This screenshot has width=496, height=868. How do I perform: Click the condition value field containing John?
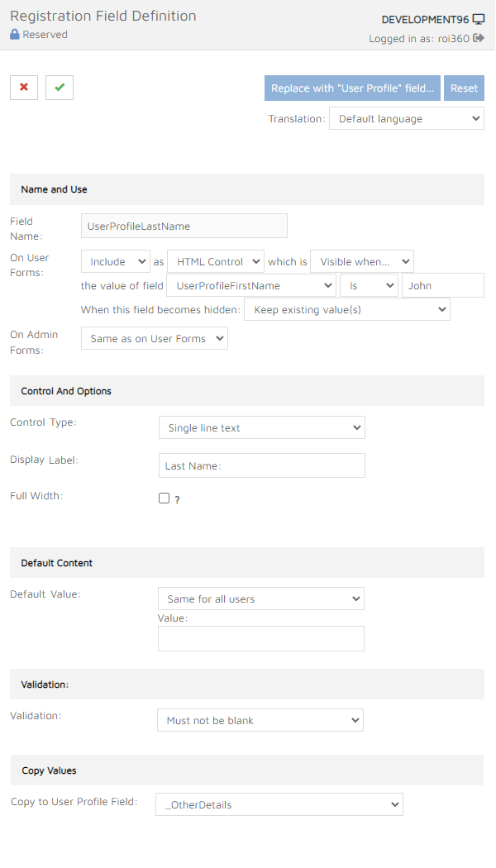point(442,285)
